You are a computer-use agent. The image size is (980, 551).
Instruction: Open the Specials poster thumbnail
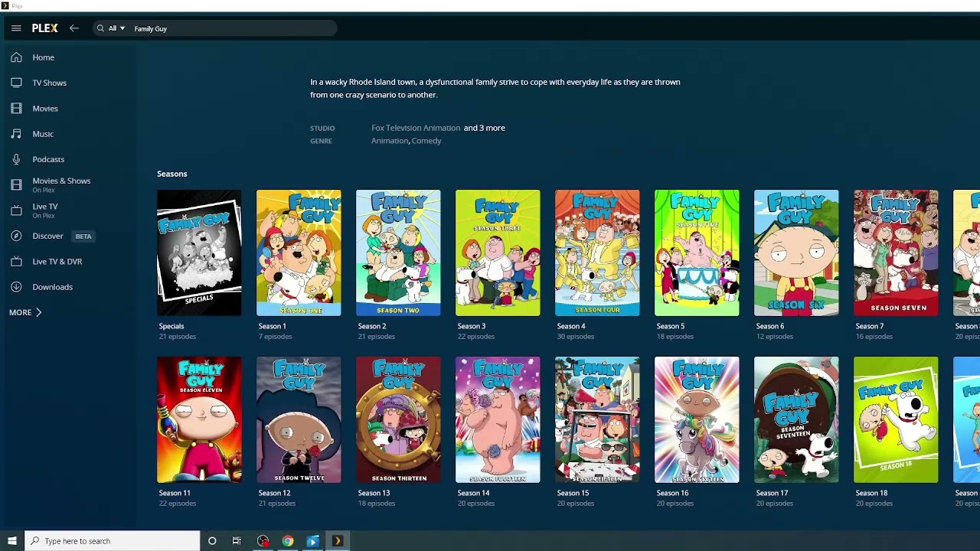point(199,253)
